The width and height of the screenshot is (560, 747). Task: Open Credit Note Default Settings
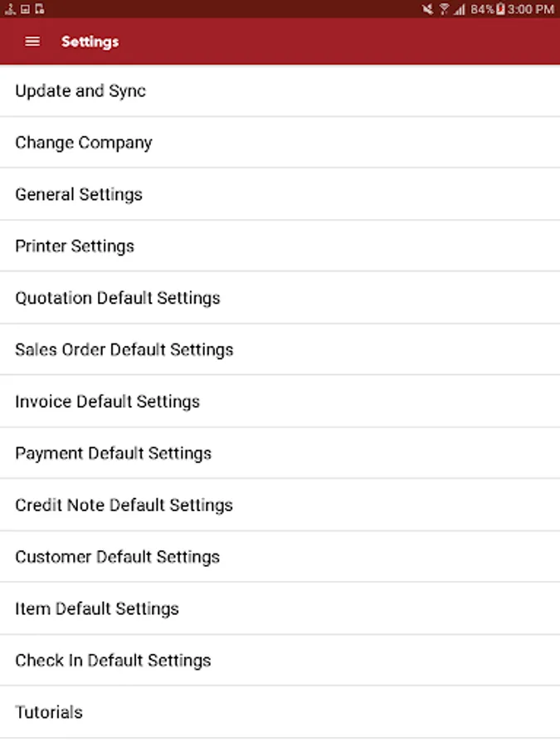point(124,505)
